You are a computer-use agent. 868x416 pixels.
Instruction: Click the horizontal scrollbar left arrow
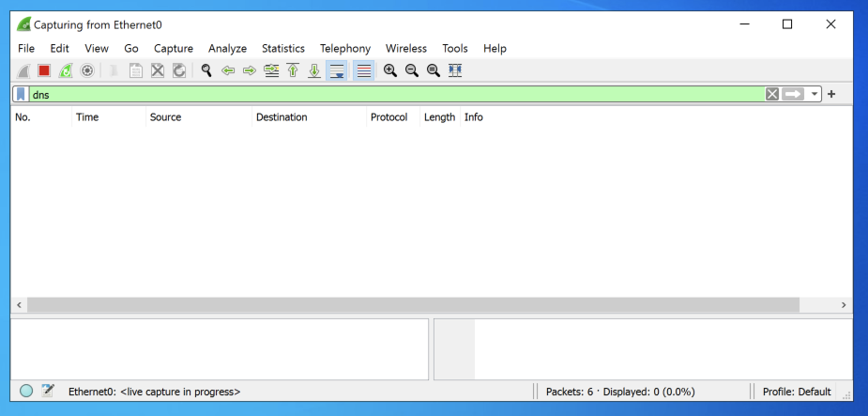(x=18, y=304)
